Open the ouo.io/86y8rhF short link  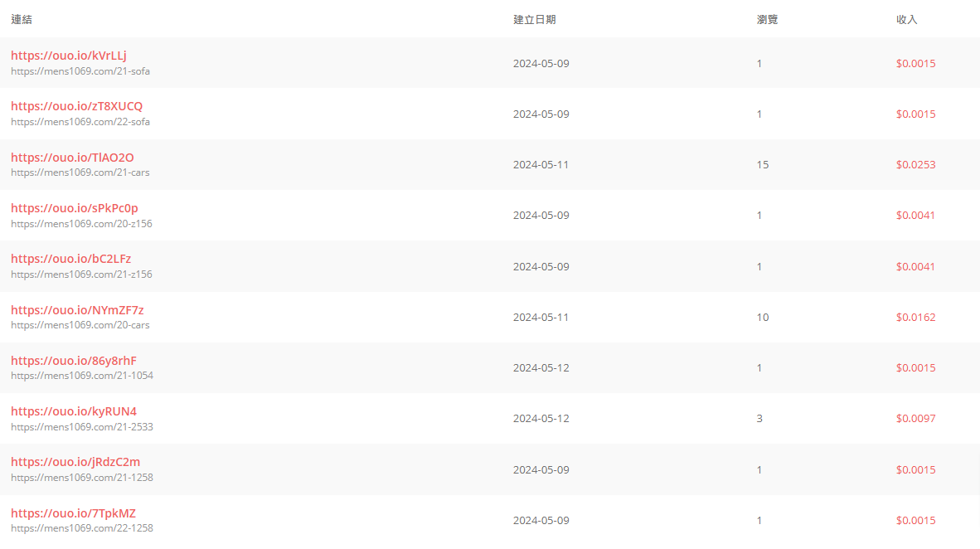click(74, 361)
